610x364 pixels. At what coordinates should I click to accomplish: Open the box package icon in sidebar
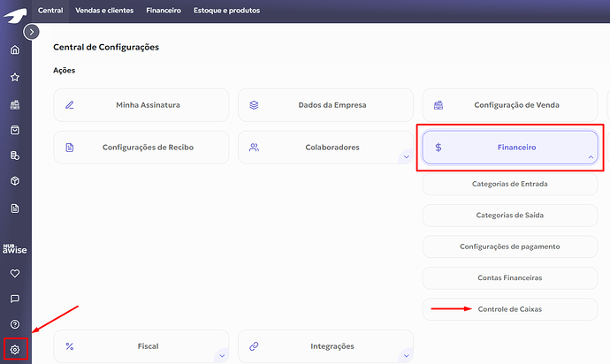coord(15,181)
